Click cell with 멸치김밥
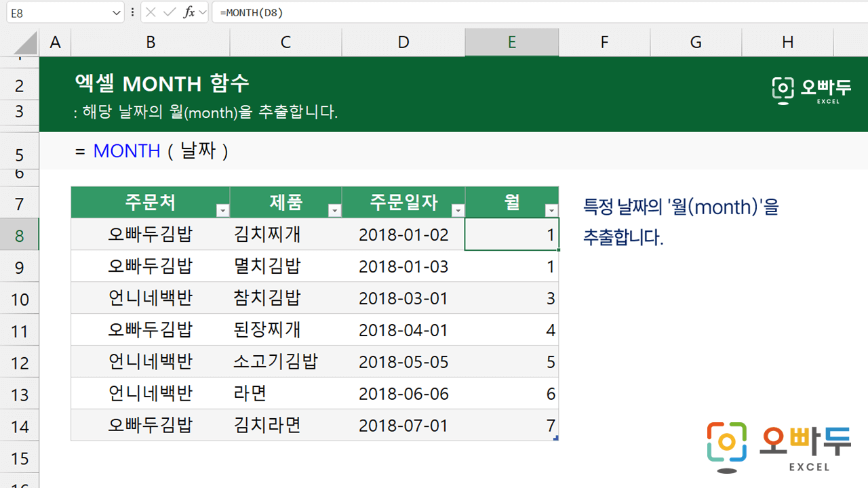Screen dimensions: 868x488 (285, 266)
